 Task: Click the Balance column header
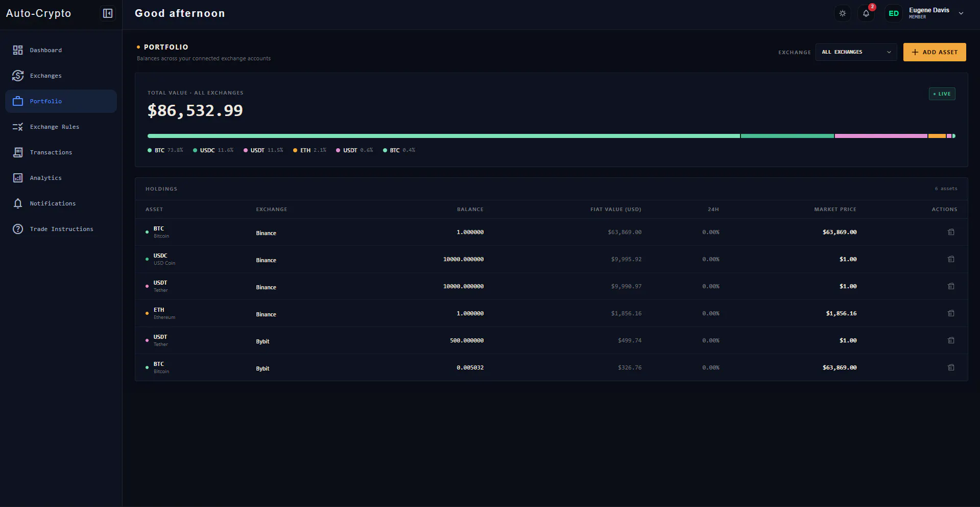click(470, 210)
